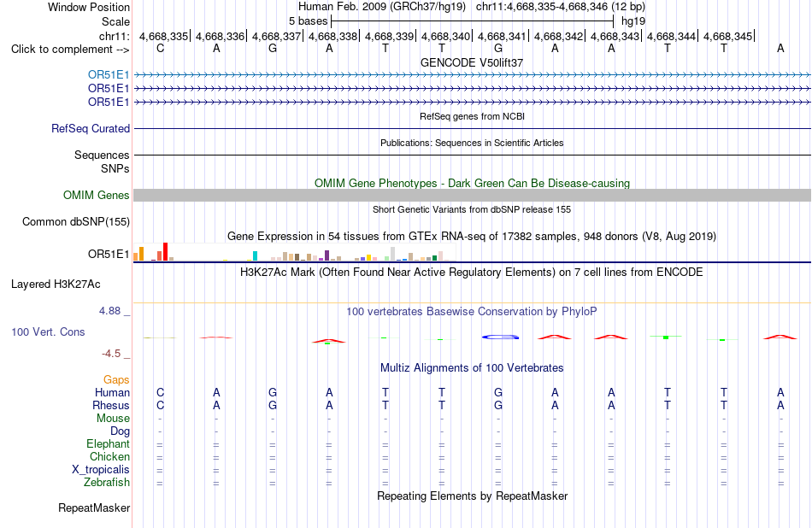Click '100 vertebrates Basewise Conservation by PhyloP' title
This screenshot has height=528, width=812.
tap(472, 312)
